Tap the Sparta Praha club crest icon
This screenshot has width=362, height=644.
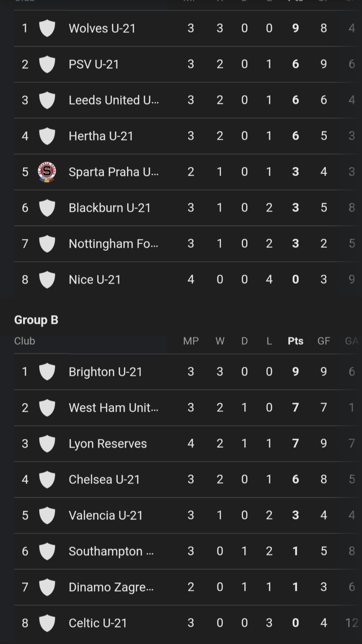47,172
